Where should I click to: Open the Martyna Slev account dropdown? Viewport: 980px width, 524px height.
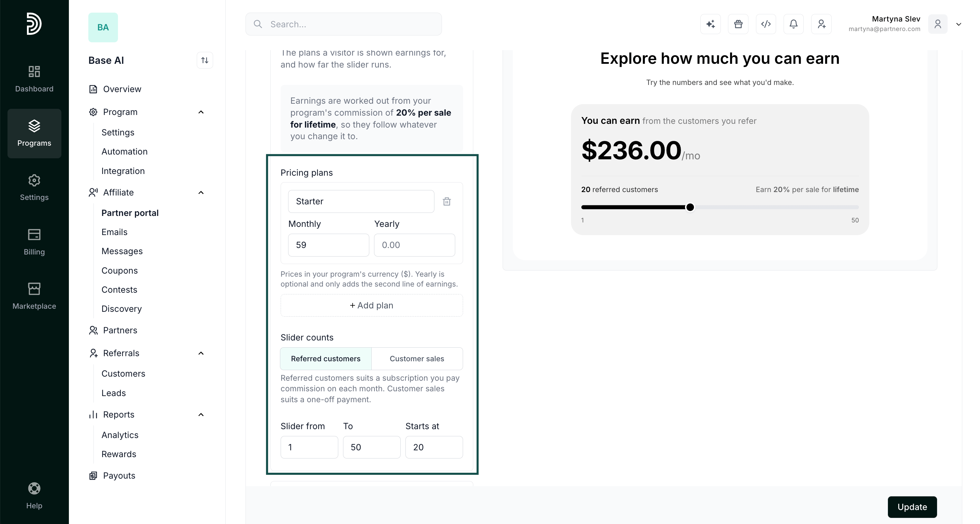pos(959,24)
